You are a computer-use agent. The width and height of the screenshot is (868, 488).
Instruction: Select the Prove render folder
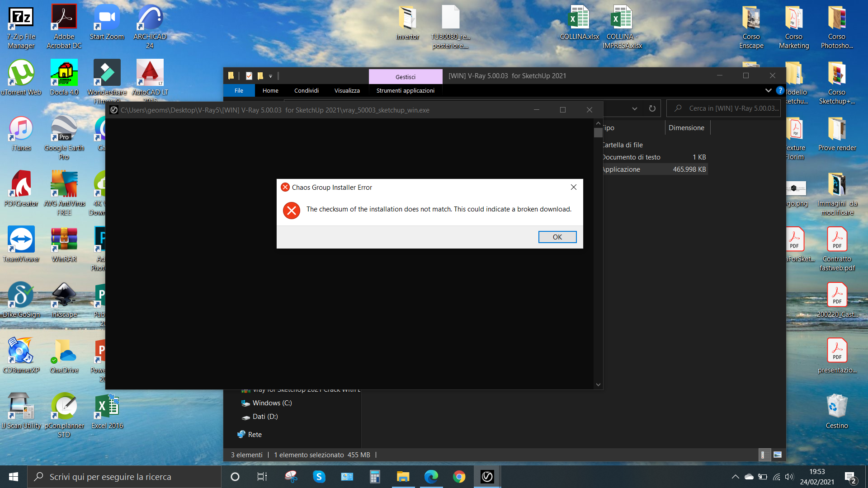837,134
